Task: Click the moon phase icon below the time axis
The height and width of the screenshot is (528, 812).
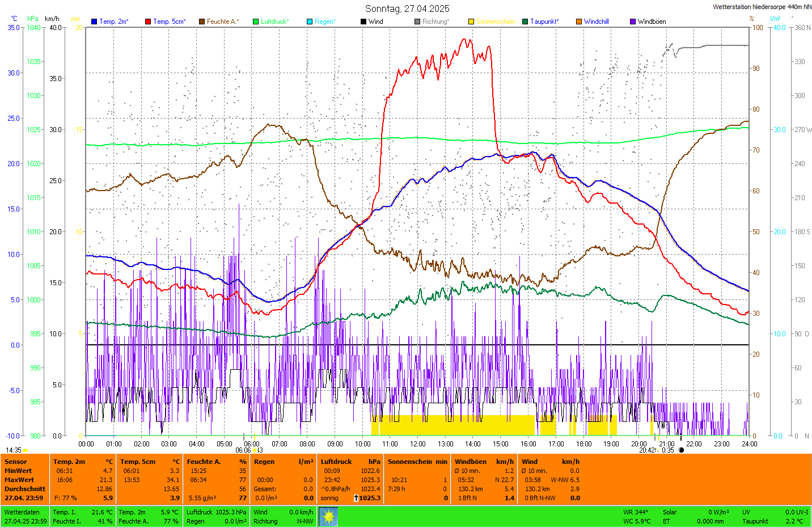Action: [681, 450]
